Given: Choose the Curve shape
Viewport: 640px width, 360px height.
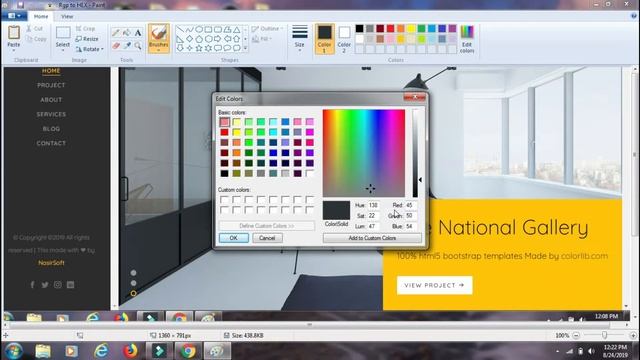Looking at the screenshot, I should [189, 29].
